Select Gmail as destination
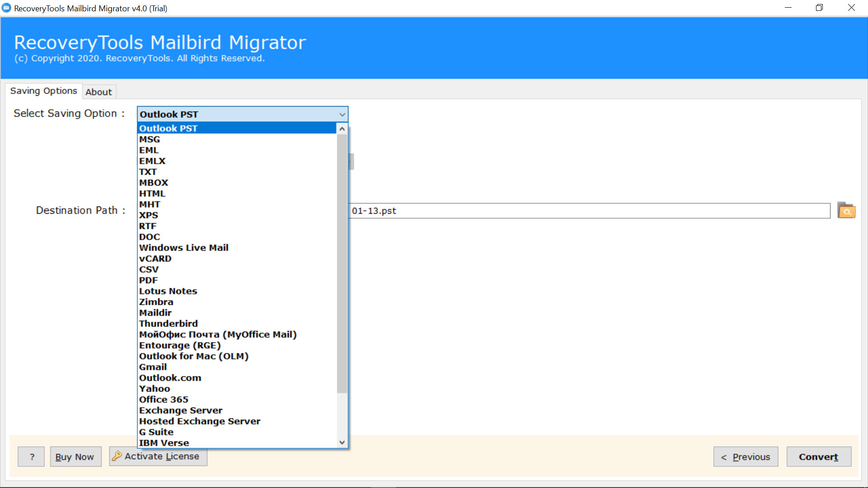The image size is (868, 488). (237, 367)
